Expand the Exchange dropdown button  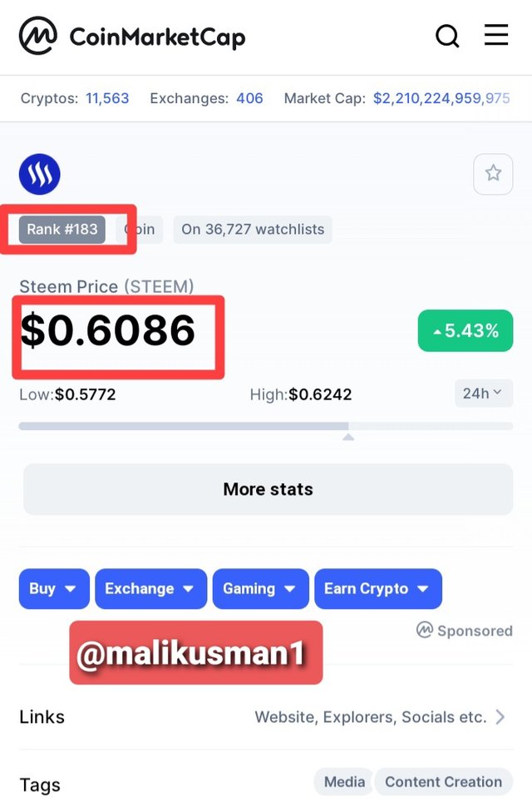[150, 589]
